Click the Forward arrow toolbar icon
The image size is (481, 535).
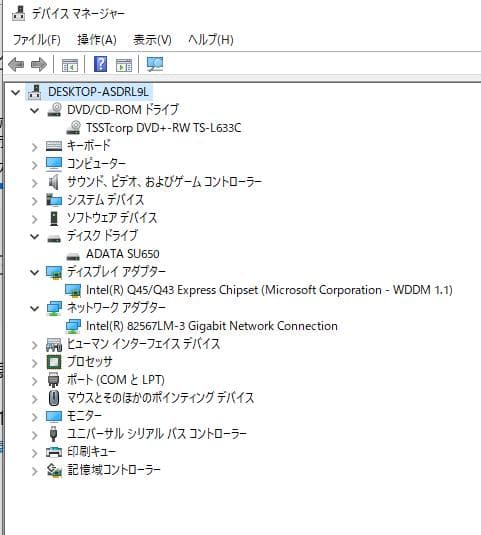(x=39, y=64)
